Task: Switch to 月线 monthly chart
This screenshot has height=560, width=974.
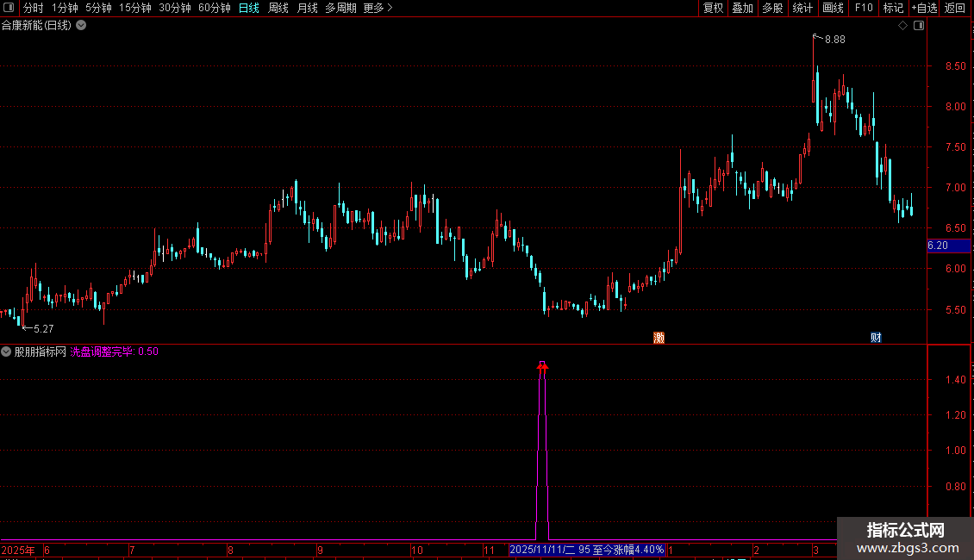Action: pyautogui.click(x=308, y=8)
